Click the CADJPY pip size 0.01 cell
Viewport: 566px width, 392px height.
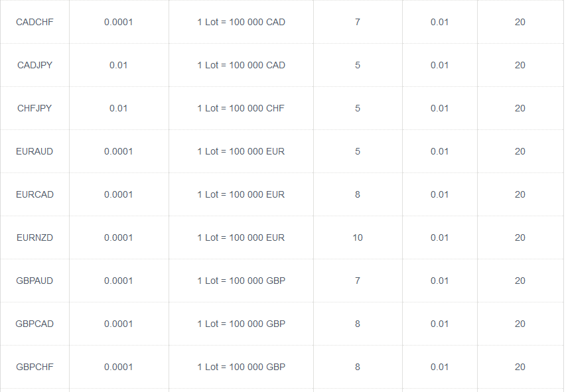tap(118, 65)
